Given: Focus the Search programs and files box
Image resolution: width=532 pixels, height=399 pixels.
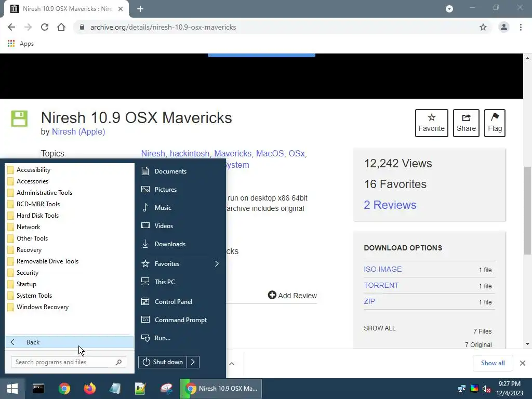Looking at the screenshot, I should coord(69,362).
